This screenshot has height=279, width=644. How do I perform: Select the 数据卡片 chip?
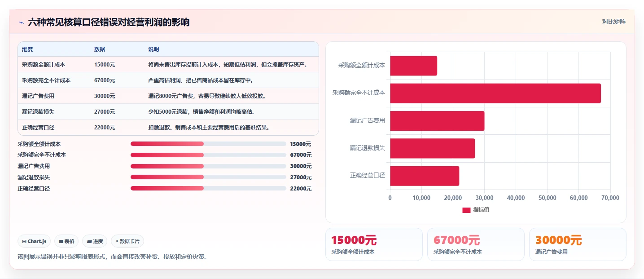(x=127, y=241)
